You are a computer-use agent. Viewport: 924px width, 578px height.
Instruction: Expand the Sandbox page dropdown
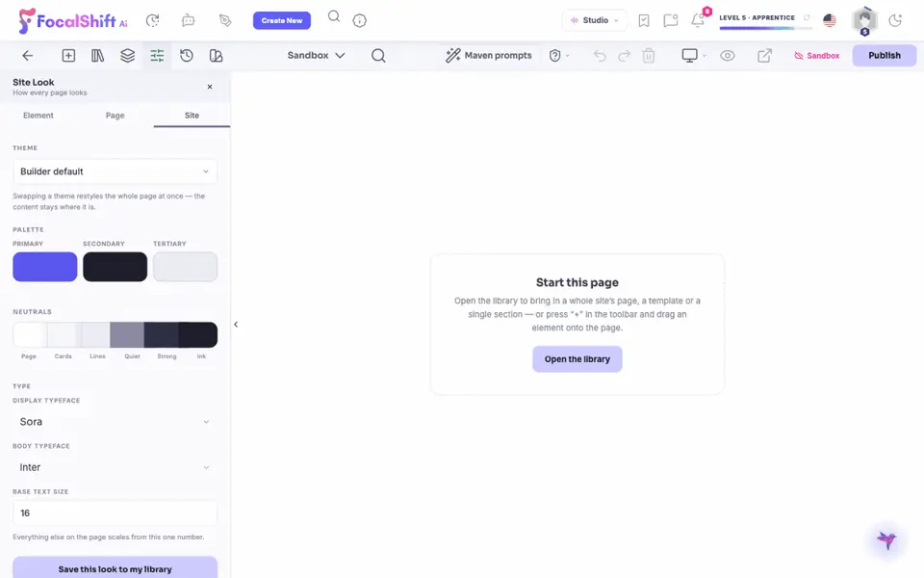[316, 56]
